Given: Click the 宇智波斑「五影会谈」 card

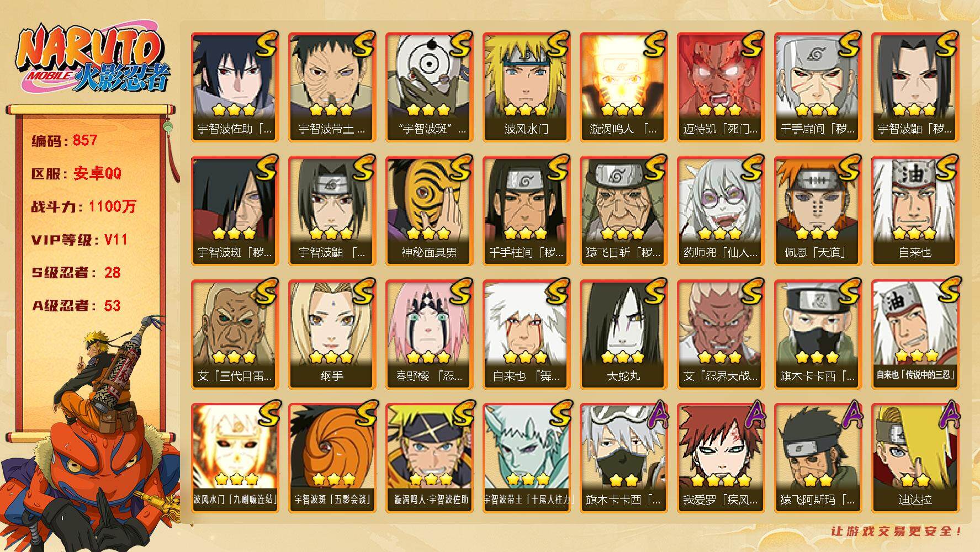Looking at the screenshot, I should [332, 458].
